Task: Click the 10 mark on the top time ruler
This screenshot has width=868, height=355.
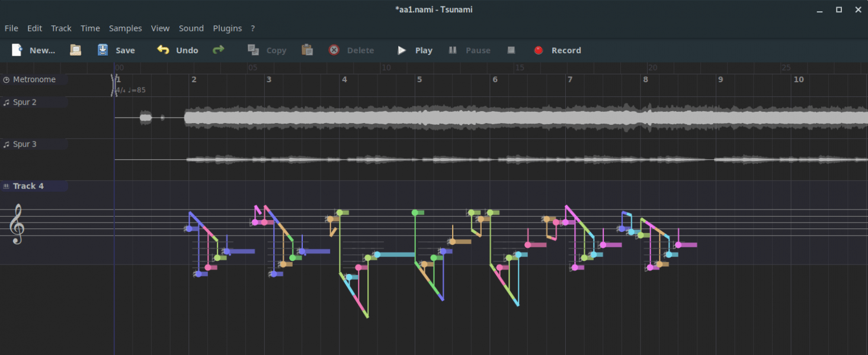Action: click(386, 67)
